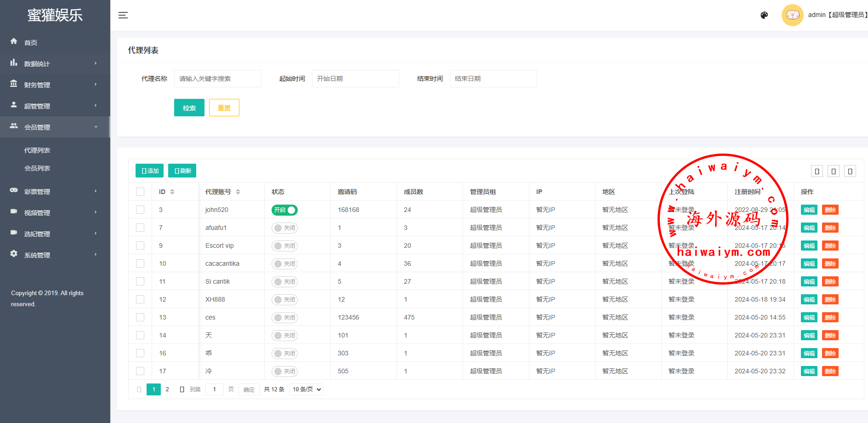Check the select-all header checkbox

[x=140, y=192]
